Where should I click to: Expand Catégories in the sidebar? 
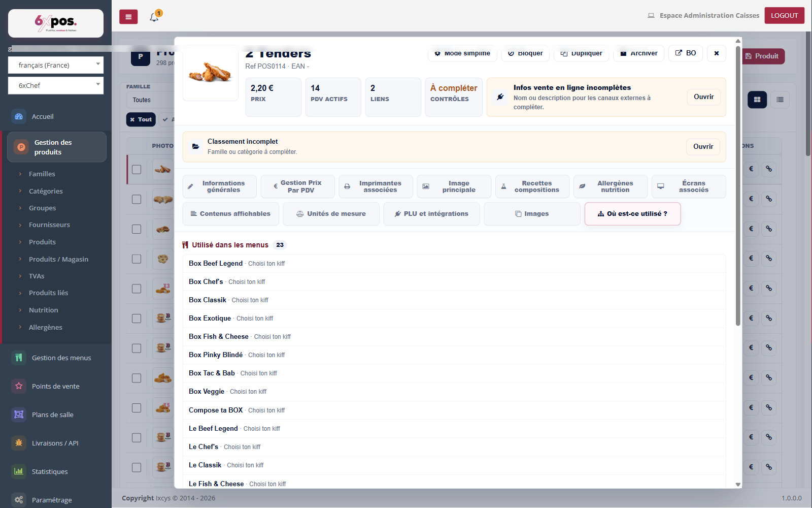[46, 191]
